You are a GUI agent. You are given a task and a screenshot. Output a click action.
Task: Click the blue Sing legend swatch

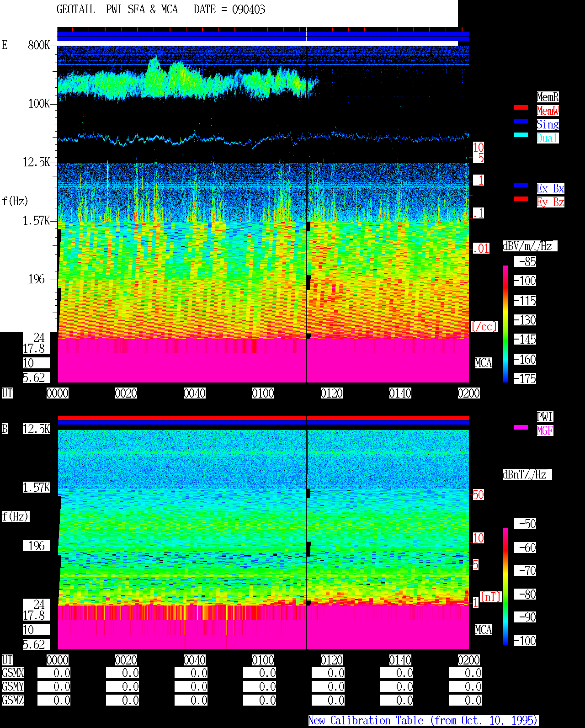tap(521, 121)
